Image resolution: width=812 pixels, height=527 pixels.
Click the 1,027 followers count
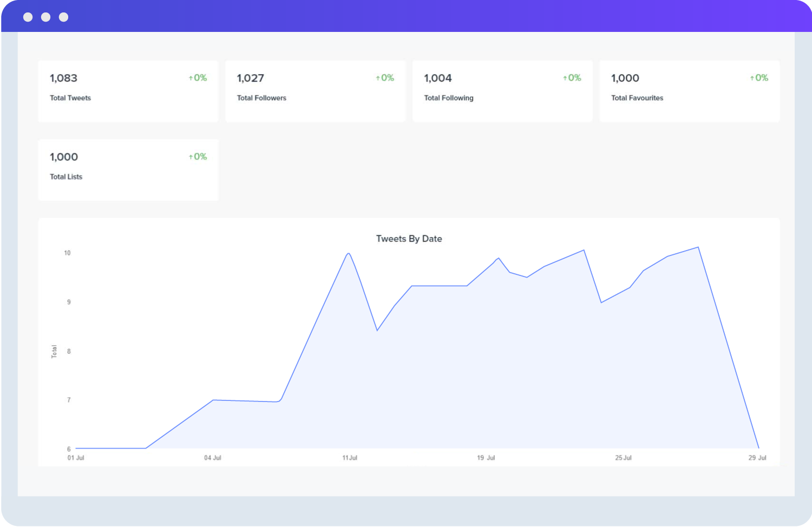tap(251, 78)
